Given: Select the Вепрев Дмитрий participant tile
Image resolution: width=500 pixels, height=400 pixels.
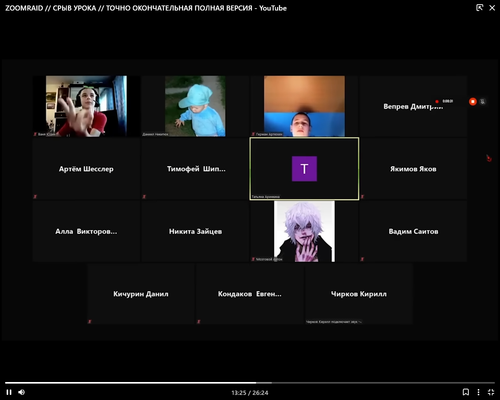Looking at the screenshot, I should point(413,106).
